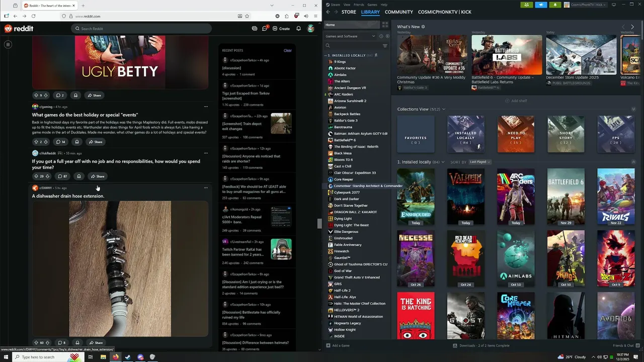Clear the Reddit recent posts list
The image size is (644, 362).
[x=287, y=50]
